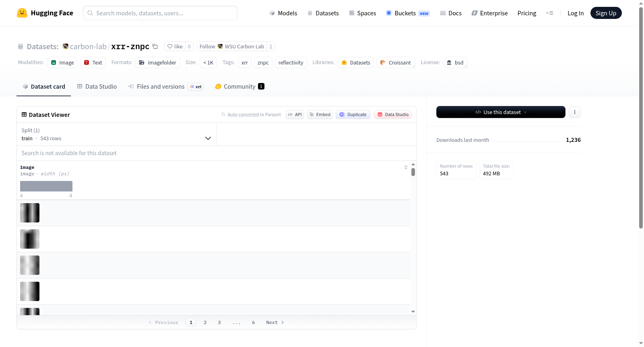644x347 pixels.
Task: Click the viewer scroll down arrow
Action: [413, 312]
